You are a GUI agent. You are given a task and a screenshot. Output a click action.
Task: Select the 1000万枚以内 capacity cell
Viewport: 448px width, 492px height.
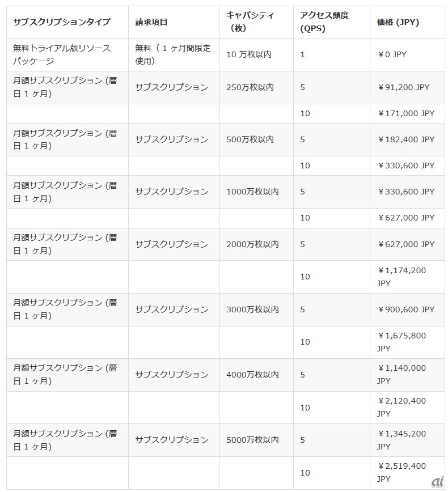(252, 192)
